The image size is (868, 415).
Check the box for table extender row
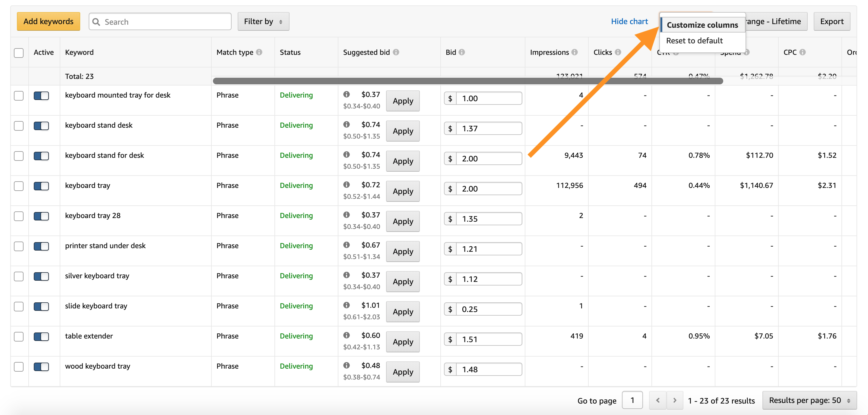point(19,337)
